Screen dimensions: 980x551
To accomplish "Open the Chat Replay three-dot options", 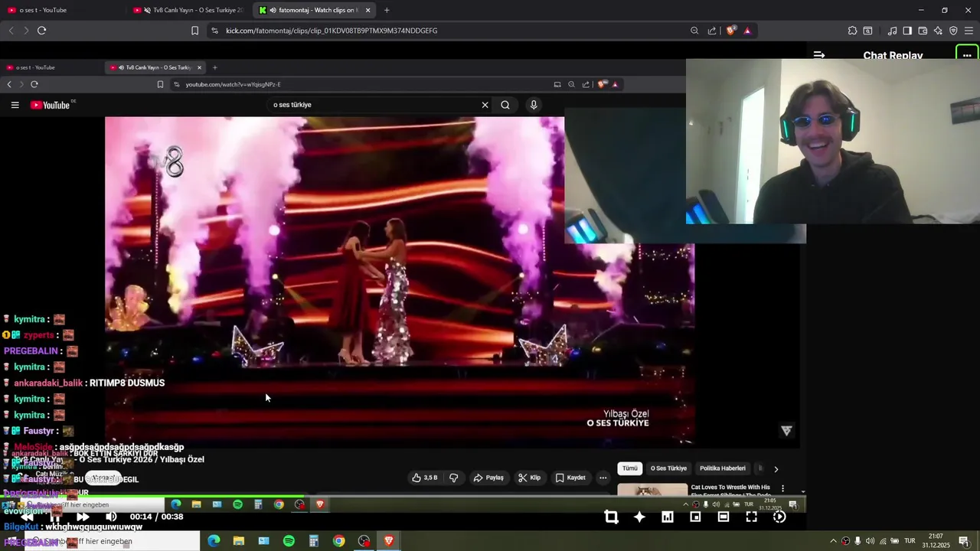I will pos(967,55).
